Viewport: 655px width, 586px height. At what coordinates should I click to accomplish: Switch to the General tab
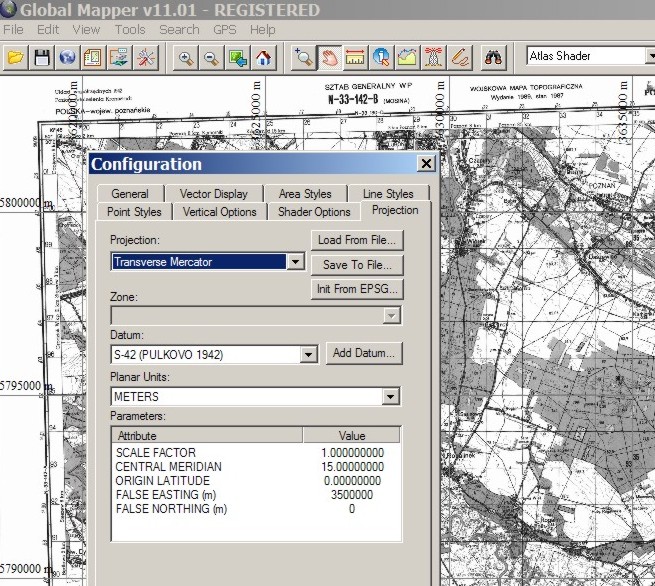pos(130,194)
